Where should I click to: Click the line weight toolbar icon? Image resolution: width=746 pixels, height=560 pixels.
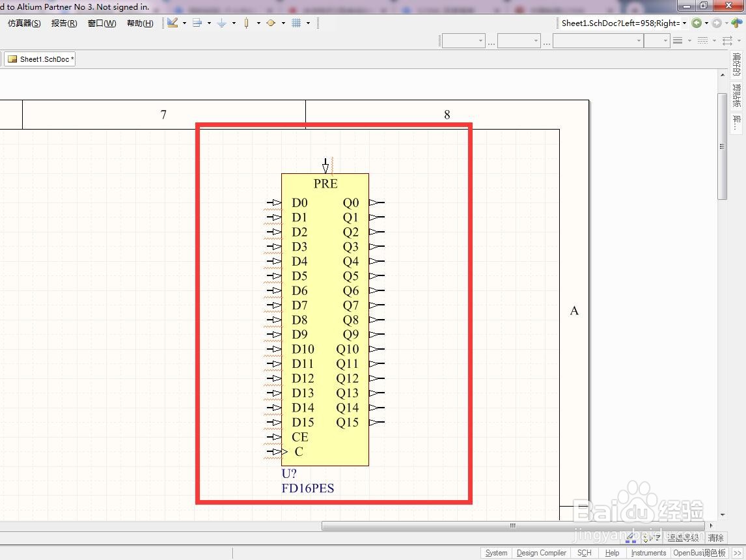click(x=678, y=41)
